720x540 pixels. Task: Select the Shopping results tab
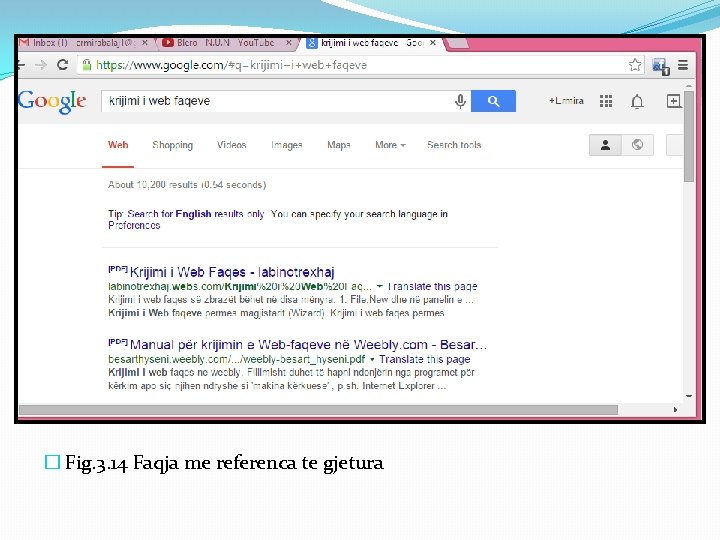point(173,145)
